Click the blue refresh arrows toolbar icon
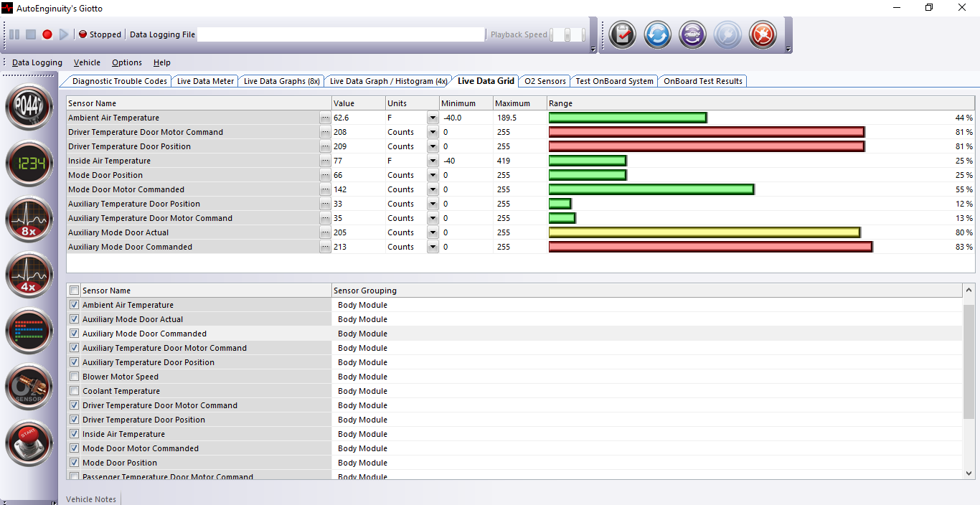The height and width of the screenshot is (505, 980). (x=657, y=34)
